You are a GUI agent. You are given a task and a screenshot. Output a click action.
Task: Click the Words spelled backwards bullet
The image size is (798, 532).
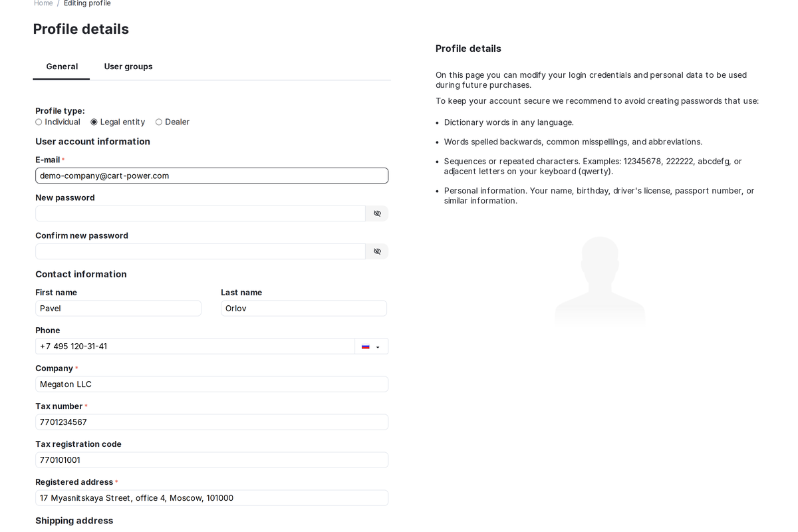(573, 142)
